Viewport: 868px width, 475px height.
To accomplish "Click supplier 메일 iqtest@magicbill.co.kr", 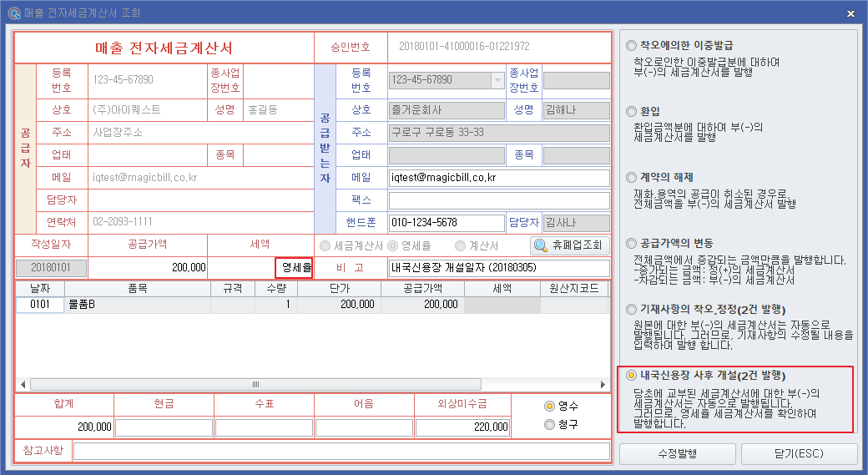I will point(145,178).
